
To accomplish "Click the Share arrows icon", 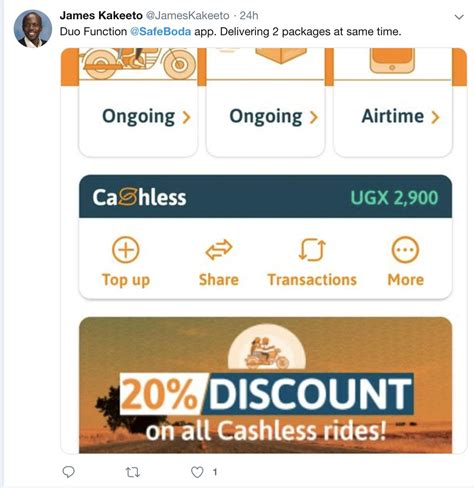I will click(x=219, y=250).
